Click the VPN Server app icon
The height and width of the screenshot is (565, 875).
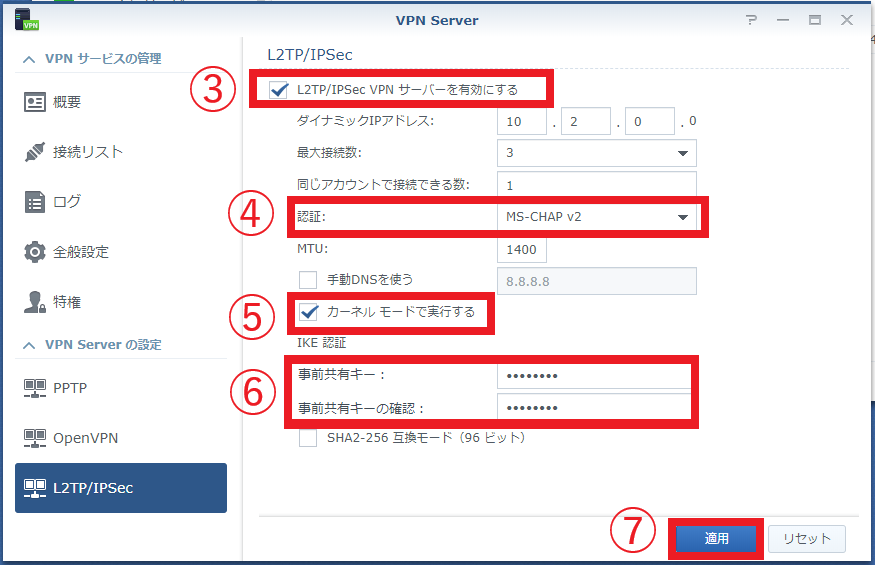tap(27, 20)
